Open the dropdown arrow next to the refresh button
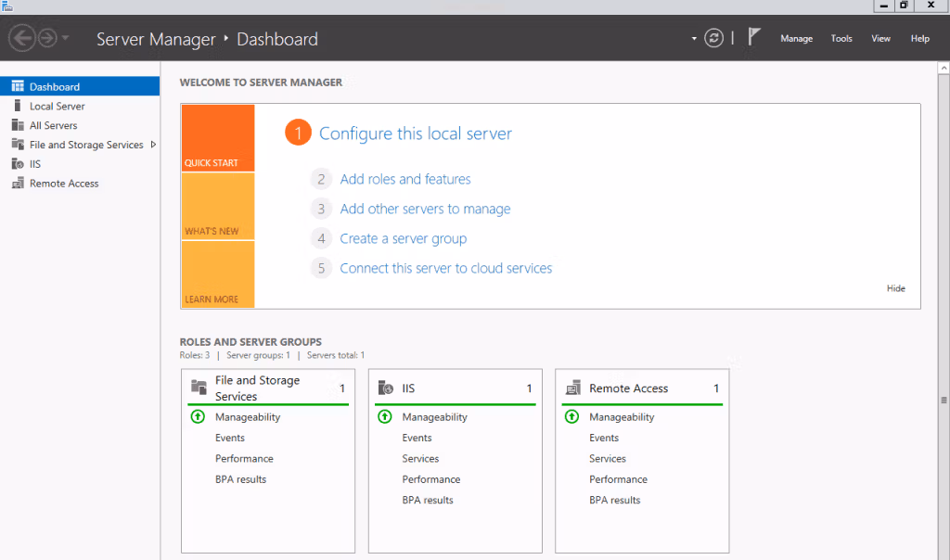 [x=694, y=38]
